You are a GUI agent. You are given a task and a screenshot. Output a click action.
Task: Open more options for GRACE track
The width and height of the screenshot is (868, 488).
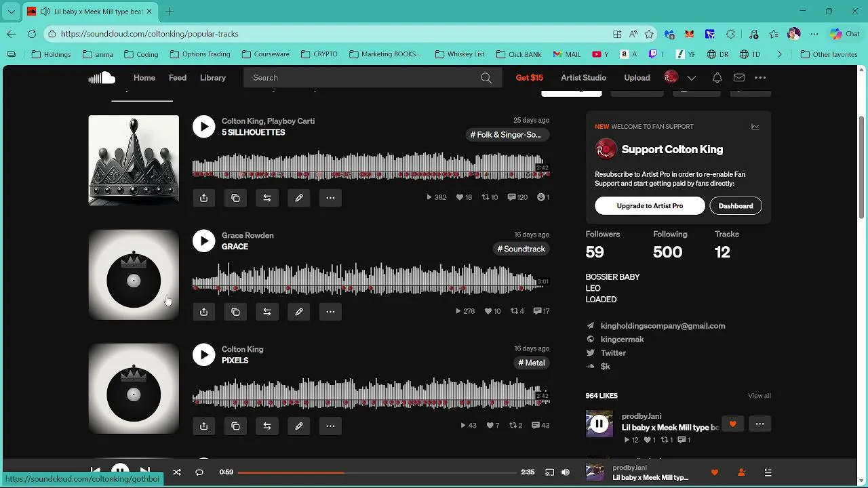pyautogui.click(x=330, y=312)
